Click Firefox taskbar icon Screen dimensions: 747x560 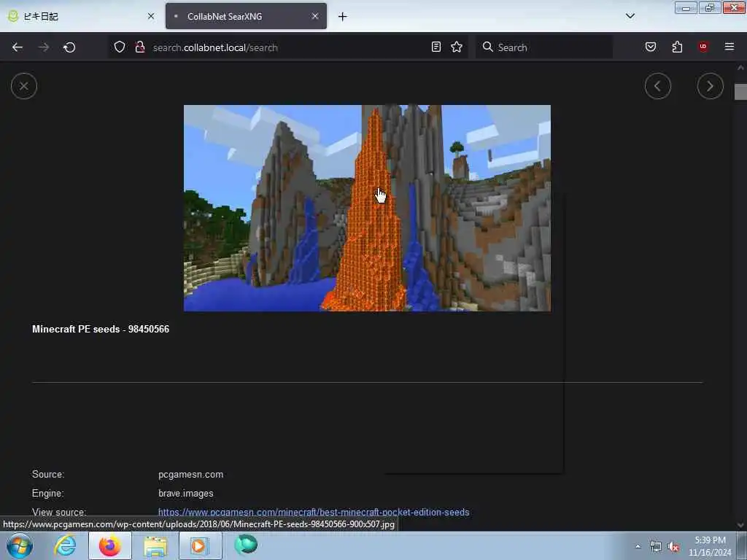point(109,545)
